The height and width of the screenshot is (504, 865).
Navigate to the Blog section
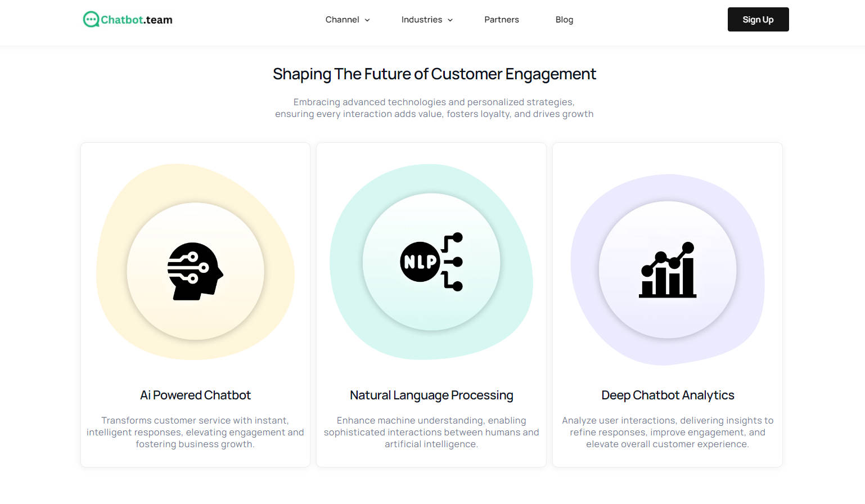tap(564, 19)
